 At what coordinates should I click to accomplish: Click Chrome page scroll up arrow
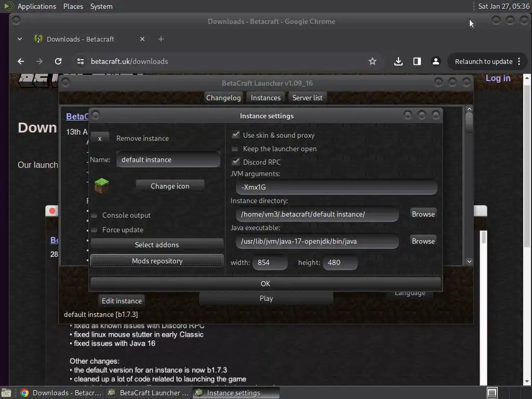(x=527, y=78)
